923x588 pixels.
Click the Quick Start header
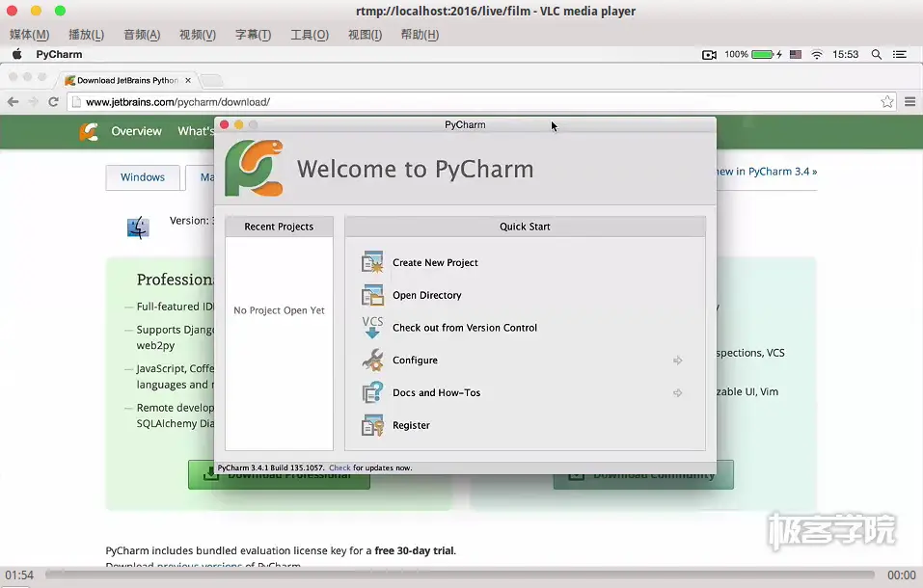point(525,227)
